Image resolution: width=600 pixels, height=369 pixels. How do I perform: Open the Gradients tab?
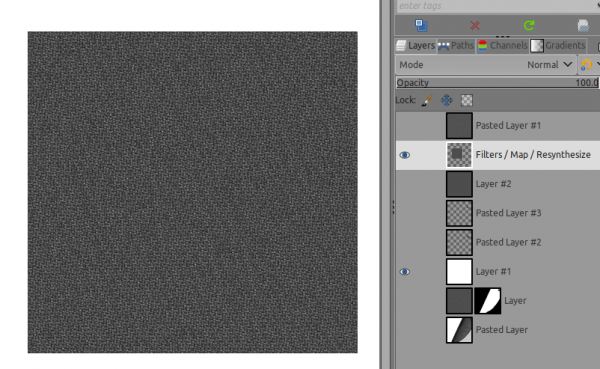pos(558,46)
